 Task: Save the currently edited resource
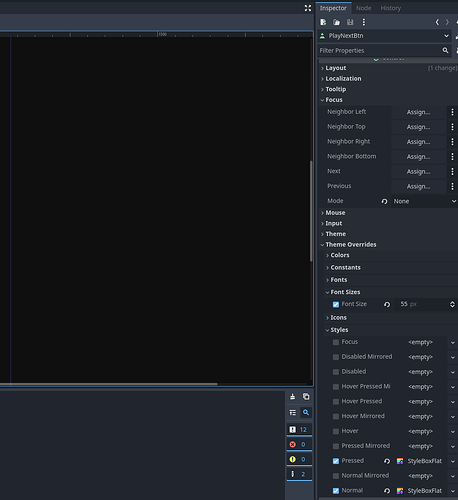click(x=350, y=22)
